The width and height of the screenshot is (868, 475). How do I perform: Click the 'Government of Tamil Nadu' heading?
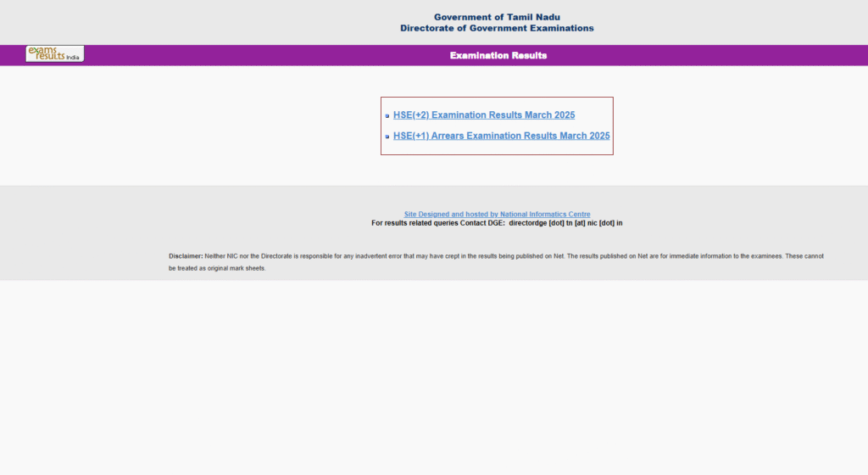coord(497,17)
